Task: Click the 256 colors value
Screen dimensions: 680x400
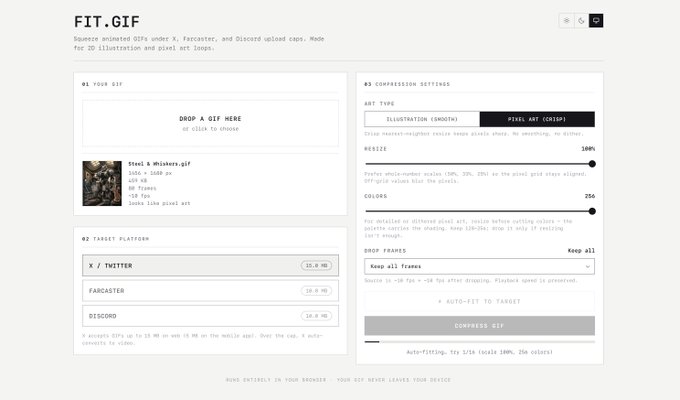Action: click(590, 196)
